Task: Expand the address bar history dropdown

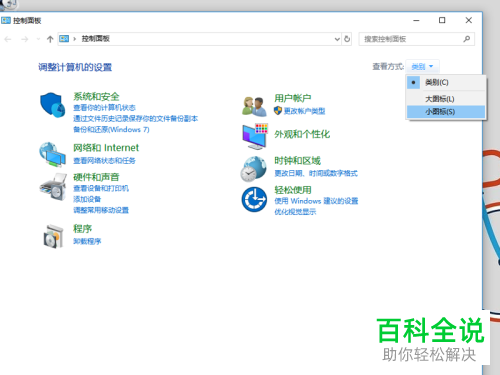Action: point(337,39)
